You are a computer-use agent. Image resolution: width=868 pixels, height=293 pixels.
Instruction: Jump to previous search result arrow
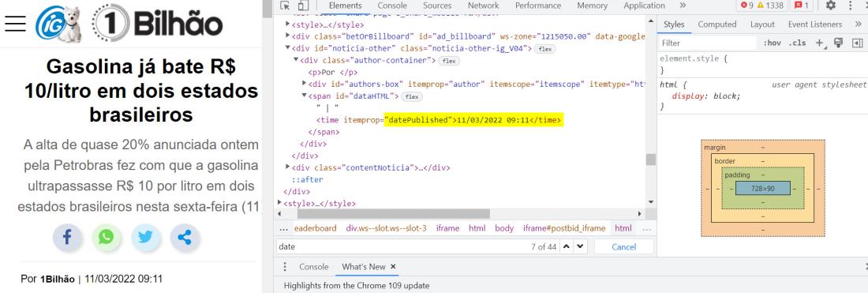click(x=567, y=246)
